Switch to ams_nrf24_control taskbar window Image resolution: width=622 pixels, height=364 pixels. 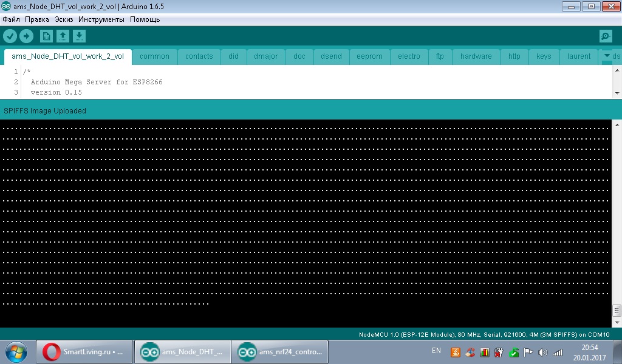pyautogui.click(x=279, y=351)
